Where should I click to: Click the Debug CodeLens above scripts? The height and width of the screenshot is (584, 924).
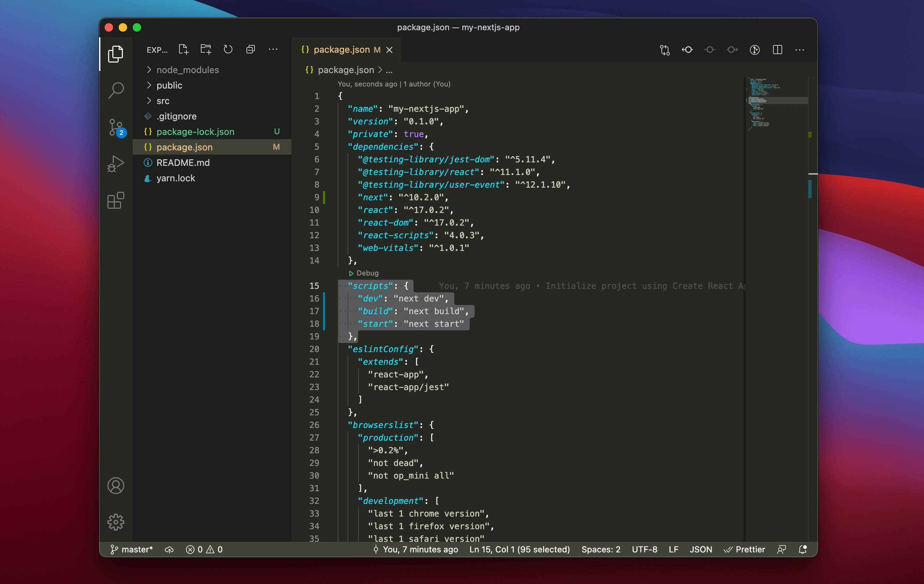[x=367, y=273]
